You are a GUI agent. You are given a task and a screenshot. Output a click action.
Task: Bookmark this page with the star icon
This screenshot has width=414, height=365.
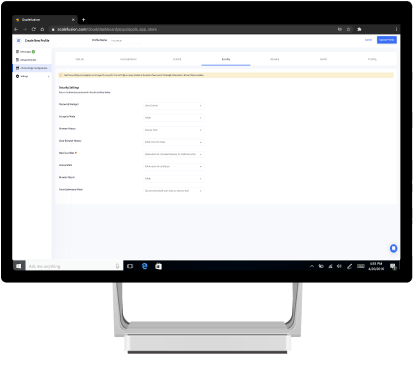[x=348, y=29]
